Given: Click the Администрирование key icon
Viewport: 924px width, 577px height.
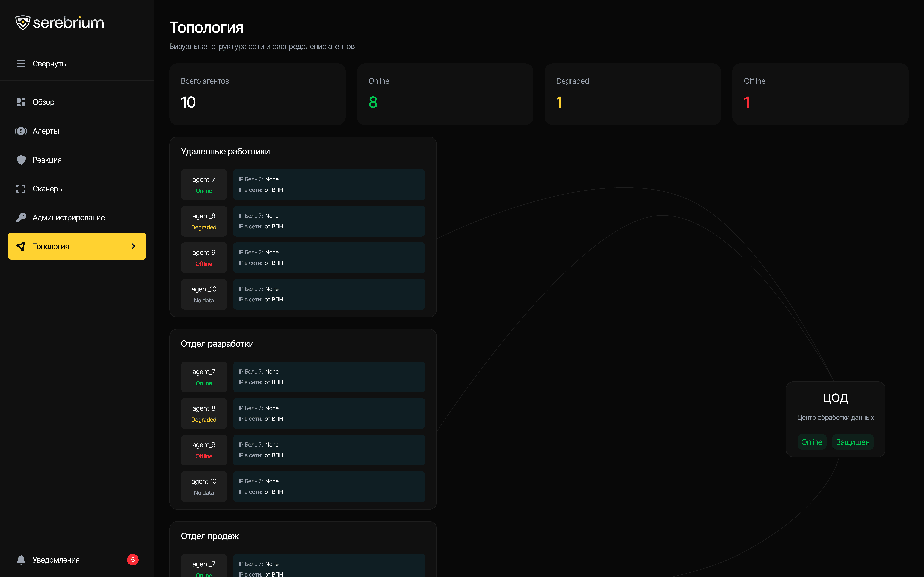Looking at the screenshot, I should pos(21,218).
